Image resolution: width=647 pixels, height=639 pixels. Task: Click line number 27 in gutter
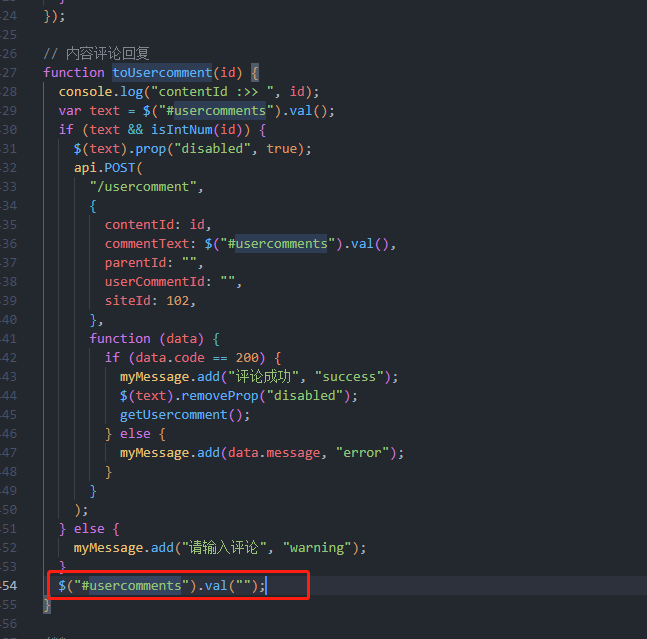9,73
